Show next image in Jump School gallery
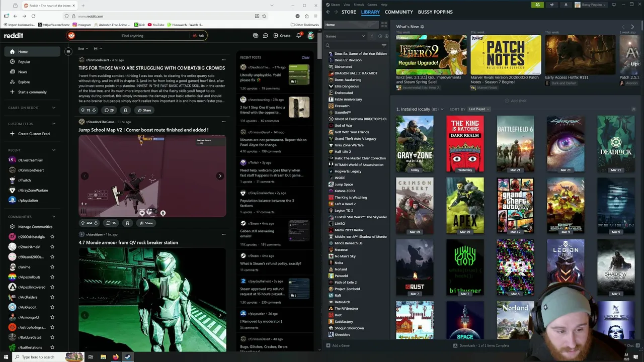Screen dimensions: 644x362 click(220, 176)
